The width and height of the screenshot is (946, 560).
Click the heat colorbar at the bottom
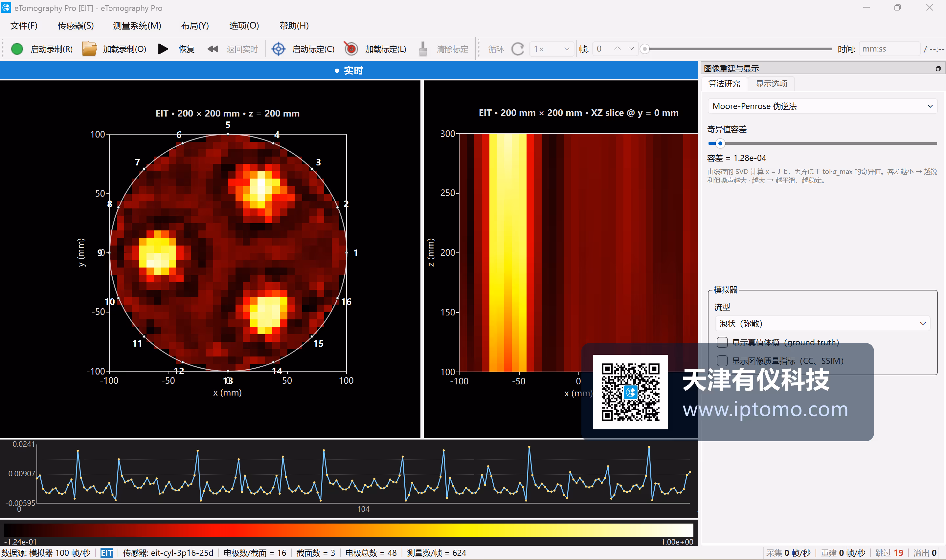coord(349,530)
